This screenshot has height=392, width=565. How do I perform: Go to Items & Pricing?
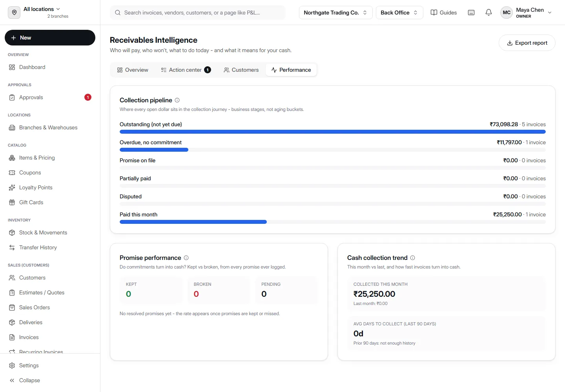click(50, 158)
